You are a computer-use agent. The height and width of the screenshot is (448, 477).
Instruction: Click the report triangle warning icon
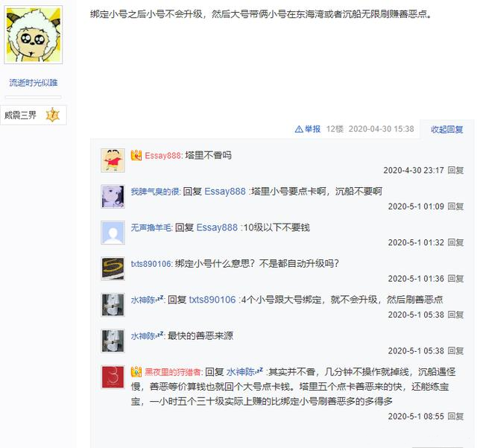299,130
